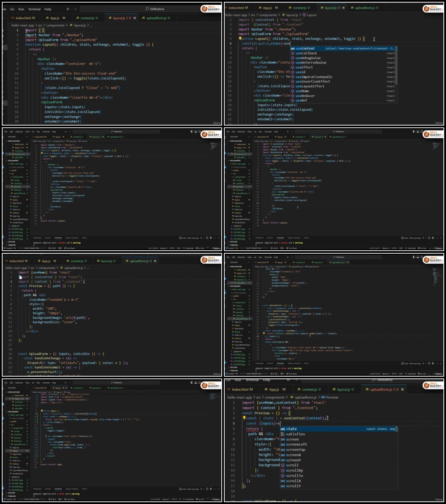The width and height of the screenshot is (446, 504).
Task: Open the Preview breadcrumb symbol dropdown
Action: click(x=330, y=397)
